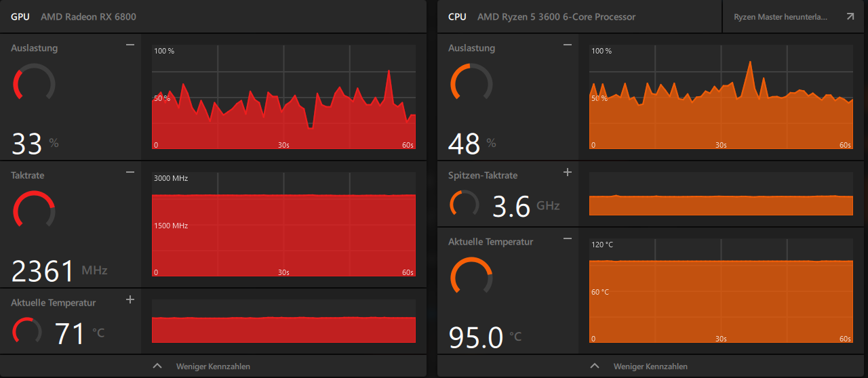Viewport: 868px width, 378px height.
Task: Click the orange CPU temperature graph
Action: tap(721, 291)
